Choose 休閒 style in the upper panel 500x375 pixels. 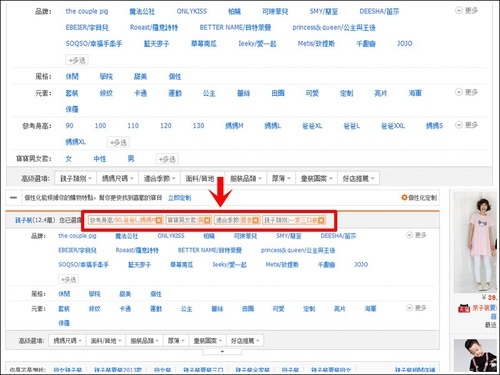click(72, 77)
